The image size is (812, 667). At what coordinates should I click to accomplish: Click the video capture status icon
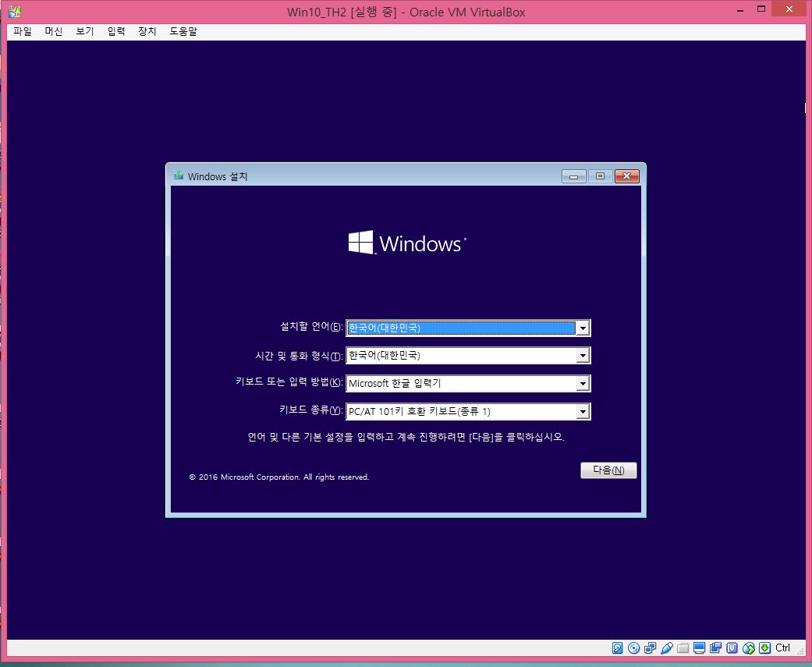tap(716, 647)
